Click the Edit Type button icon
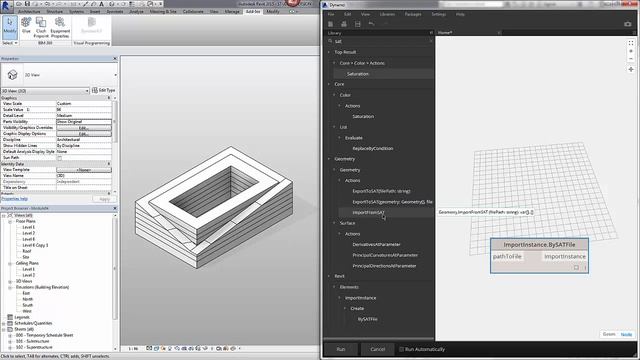The width and height of the screenshot is (640, 360). pos(95,90)
